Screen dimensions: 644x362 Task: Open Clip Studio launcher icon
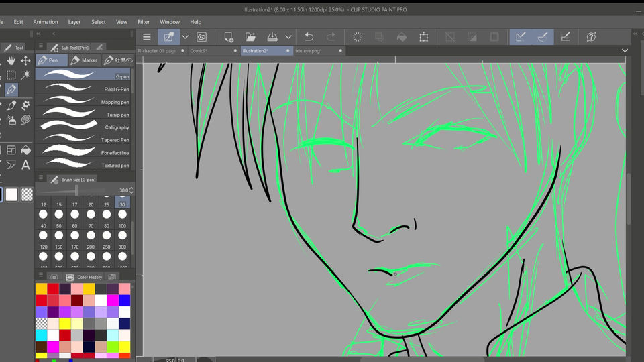[x=202, y=37]
